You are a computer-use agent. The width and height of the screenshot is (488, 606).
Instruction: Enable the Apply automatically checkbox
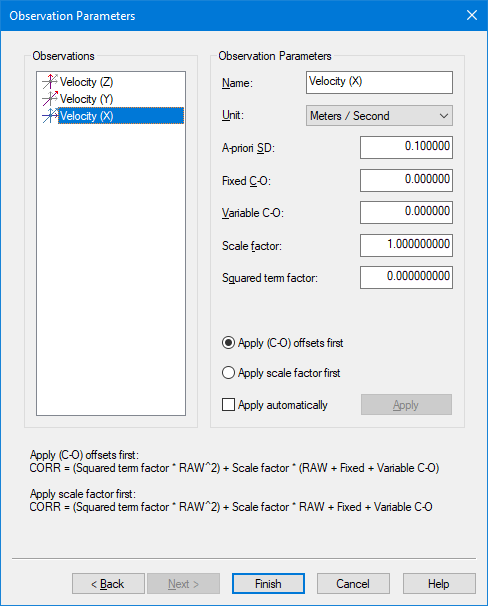228,405
